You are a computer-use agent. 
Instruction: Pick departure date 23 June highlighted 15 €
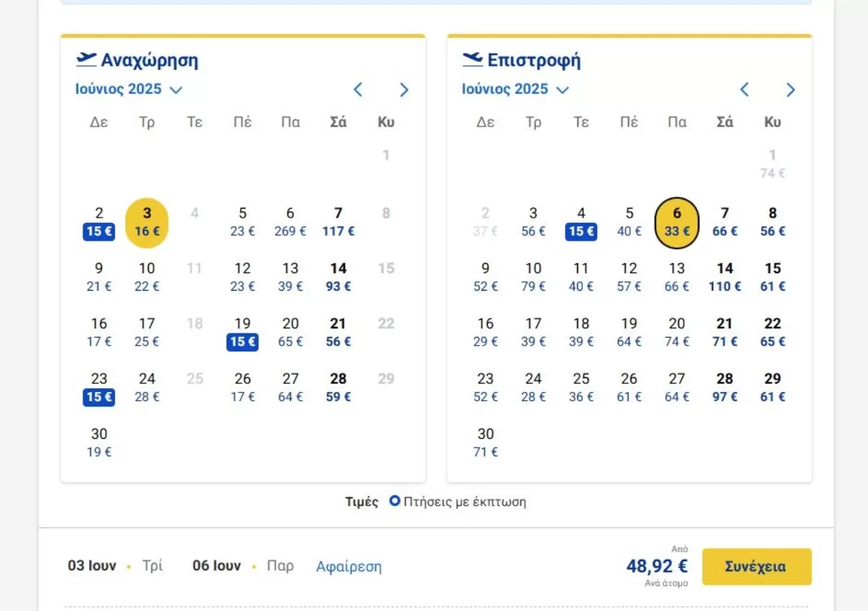(x=99, y=388)
